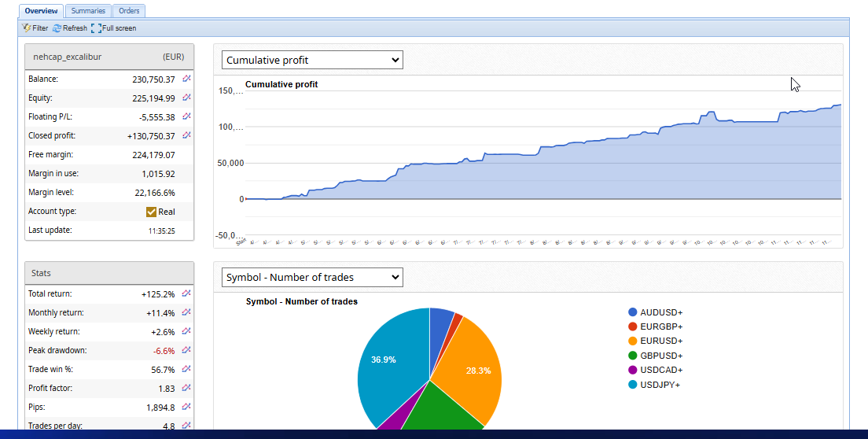Click chart icon next to Balance
Image resolution: width=868 pixels, height=439 pixels.
pyautogui.click(x=186, y=79)
